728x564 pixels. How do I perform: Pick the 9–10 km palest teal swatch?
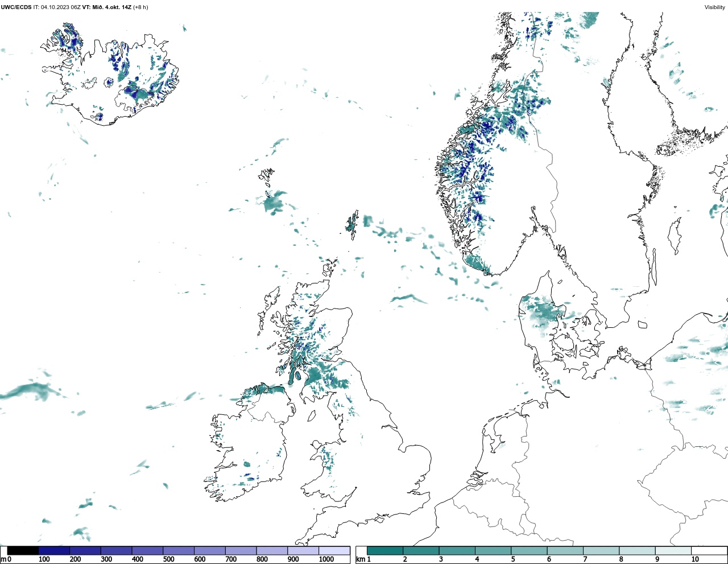pos(673,551)
